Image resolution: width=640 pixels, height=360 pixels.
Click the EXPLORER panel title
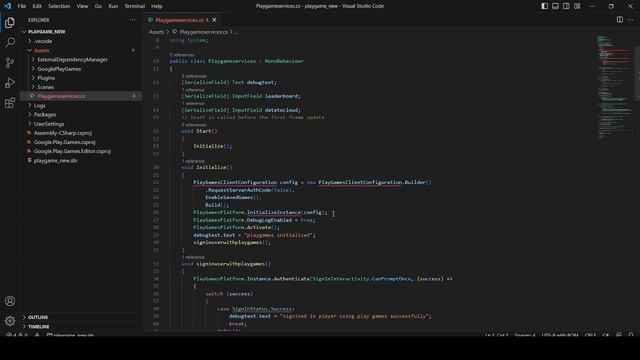39,20
